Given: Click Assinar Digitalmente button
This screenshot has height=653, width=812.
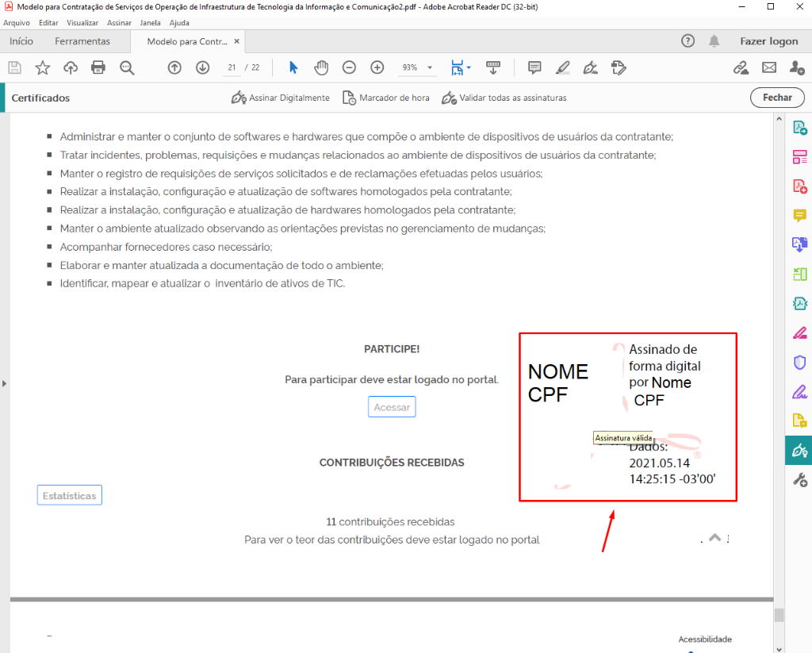Looking at the screenshot, I should [280, 98].
